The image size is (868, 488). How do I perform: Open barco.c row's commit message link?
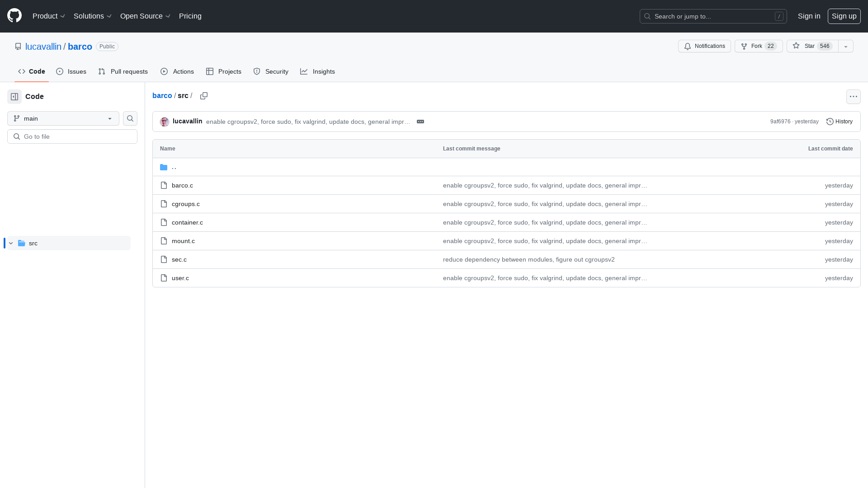click(545, 186)
